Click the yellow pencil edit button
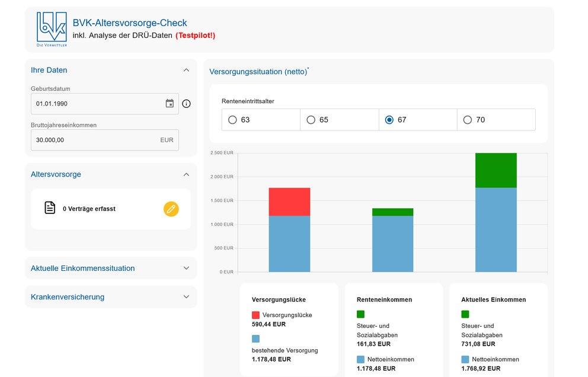Image resolution: width=588 pixels, height=377 pixels. (171, 209)
